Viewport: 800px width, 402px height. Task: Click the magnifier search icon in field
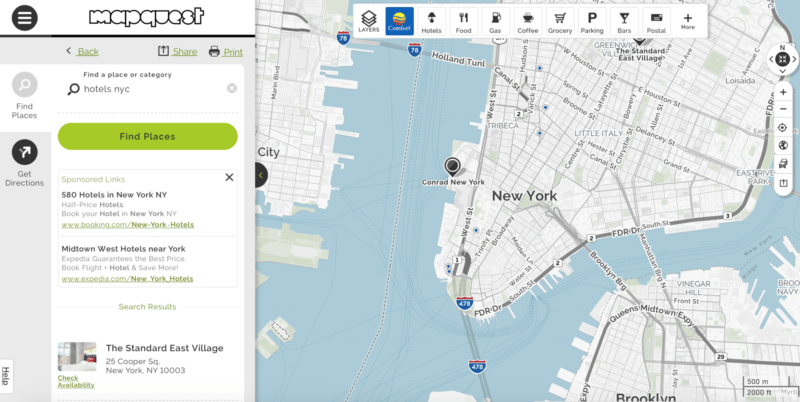73,89
